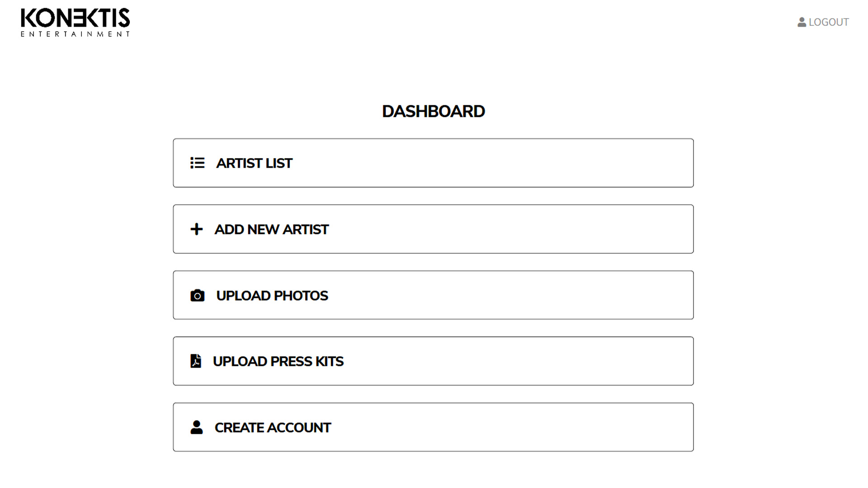
Task: Open Upload Press Kits
Action: [x=433, y=361]
